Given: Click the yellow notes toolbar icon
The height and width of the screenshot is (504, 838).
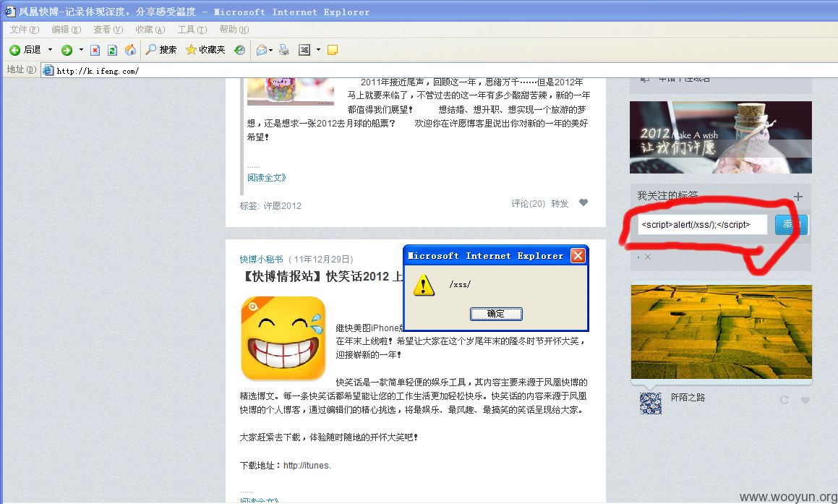Looking at the screenshot, I should click(333, 50).
